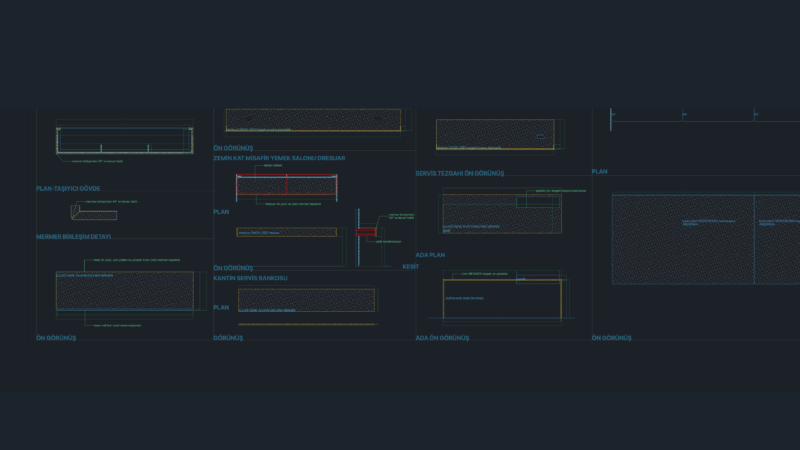Click the hatched front view at bottom left
800x450 pixels.
(124, 291)
